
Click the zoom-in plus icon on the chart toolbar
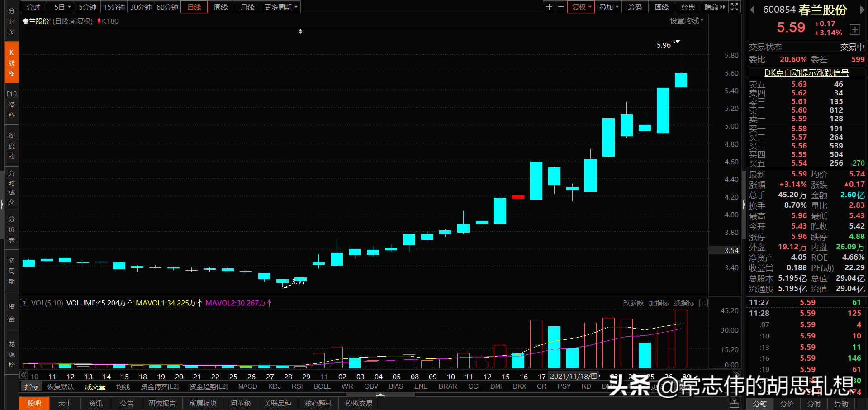(549, 7)
